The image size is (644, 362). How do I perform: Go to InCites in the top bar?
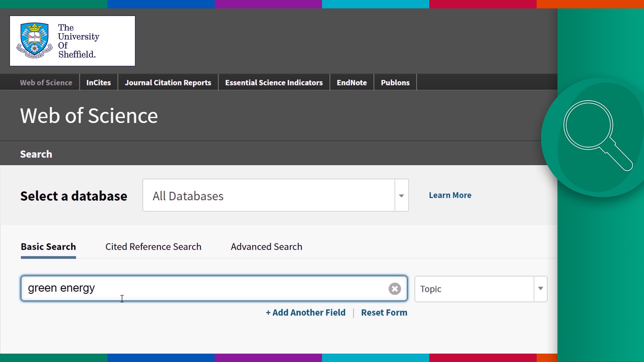(98, 82)
